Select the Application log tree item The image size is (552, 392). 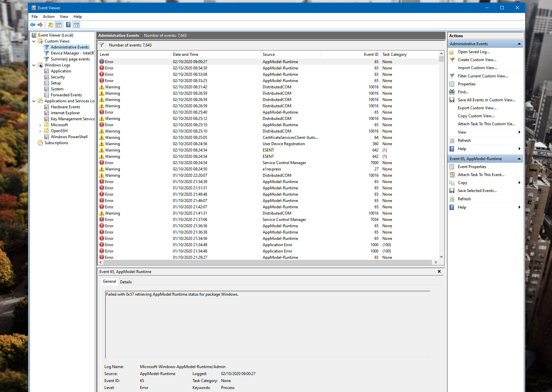click(x=61, y=71)
